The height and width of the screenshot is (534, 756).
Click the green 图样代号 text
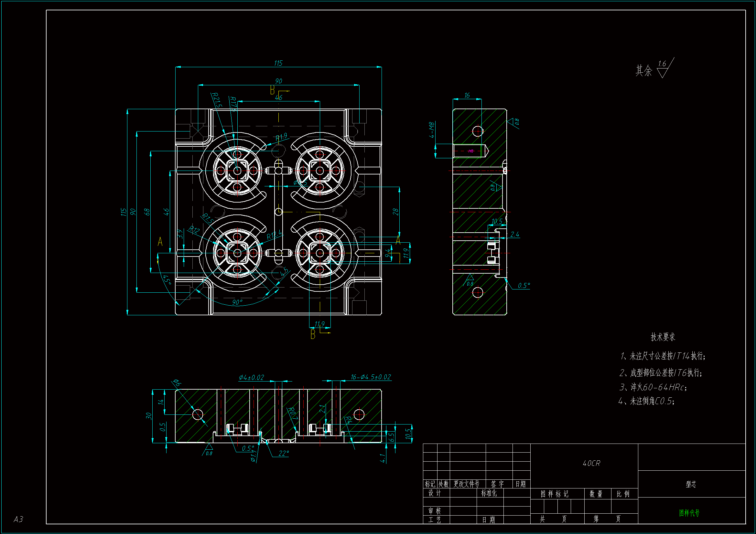click(x=689, y=513)
